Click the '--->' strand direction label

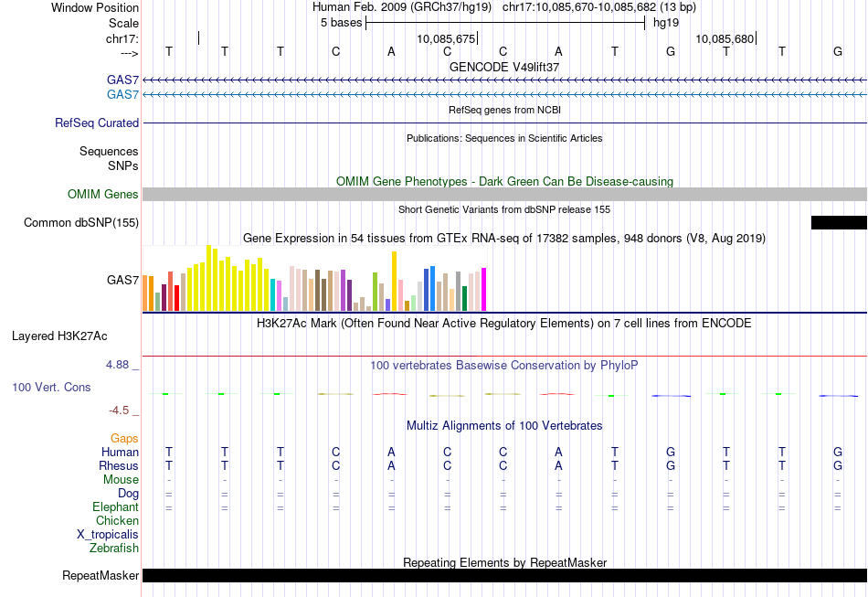[x=130, y=53]
